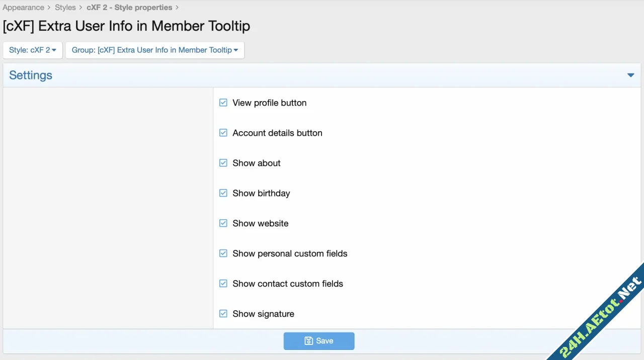
Task: Click the caret arrow on Style: cXF 2
Action: [55, 50]
